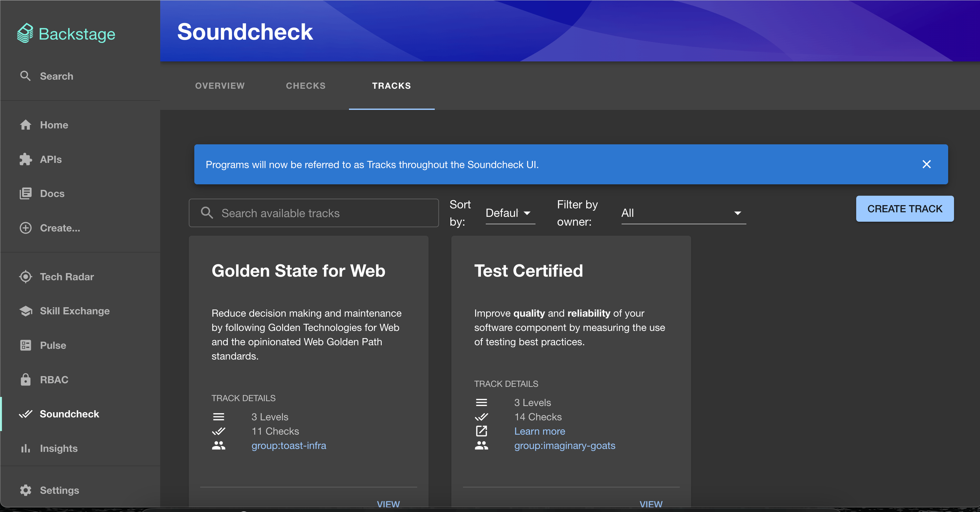Click the Create plus-circle icon
980x512 pixels.
25,228
